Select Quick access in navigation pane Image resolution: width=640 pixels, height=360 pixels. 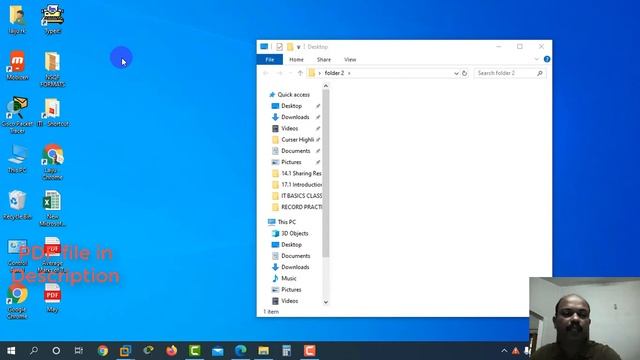[293, 95]
